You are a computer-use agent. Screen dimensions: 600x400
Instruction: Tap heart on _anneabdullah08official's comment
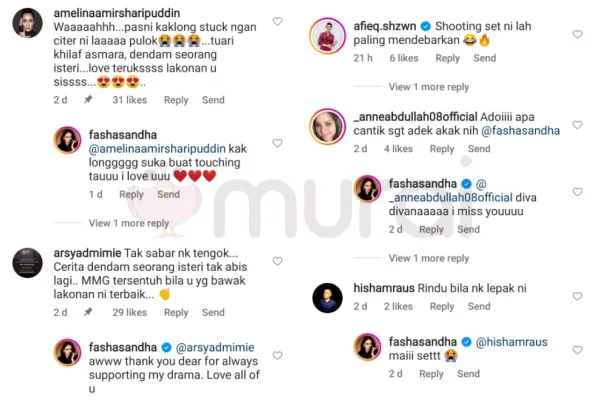point(577,125)
